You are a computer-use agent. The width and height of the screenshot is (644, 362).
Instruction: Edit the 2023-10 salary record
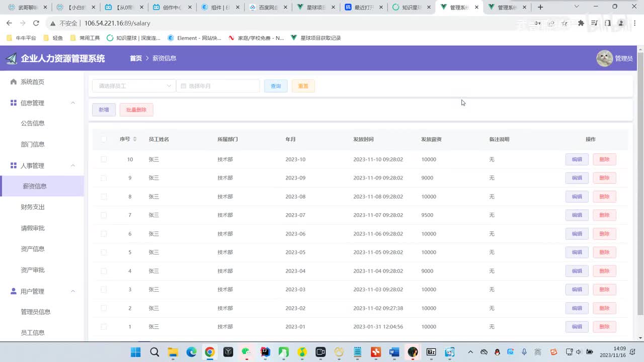577,159
